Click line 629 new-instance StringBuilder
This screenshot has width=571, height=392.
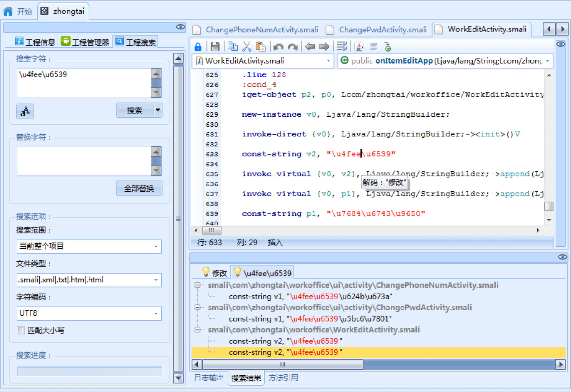click(345, 114)
